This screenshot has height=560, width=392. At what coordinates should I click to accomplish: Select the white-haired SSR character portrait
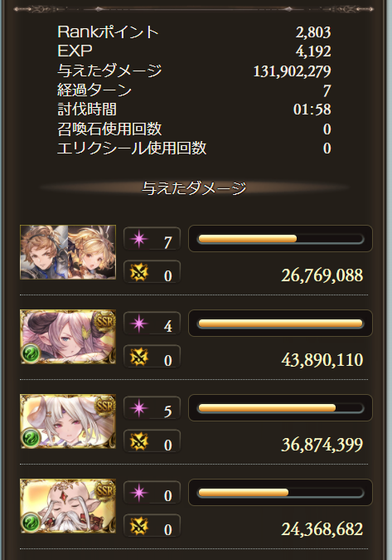(x=68, y=421)
